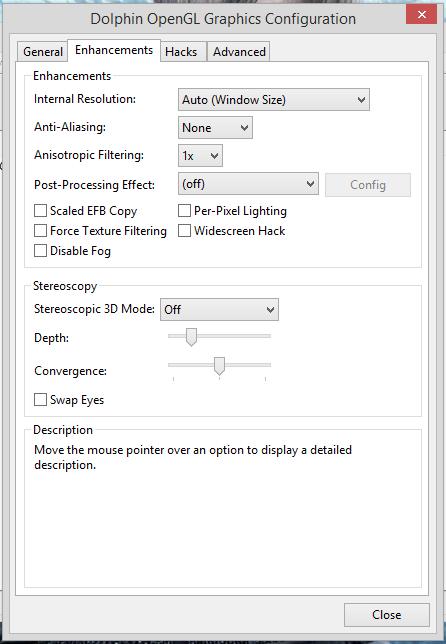Toggle the Force Texture Filtering checkbox

coord(40,231)
